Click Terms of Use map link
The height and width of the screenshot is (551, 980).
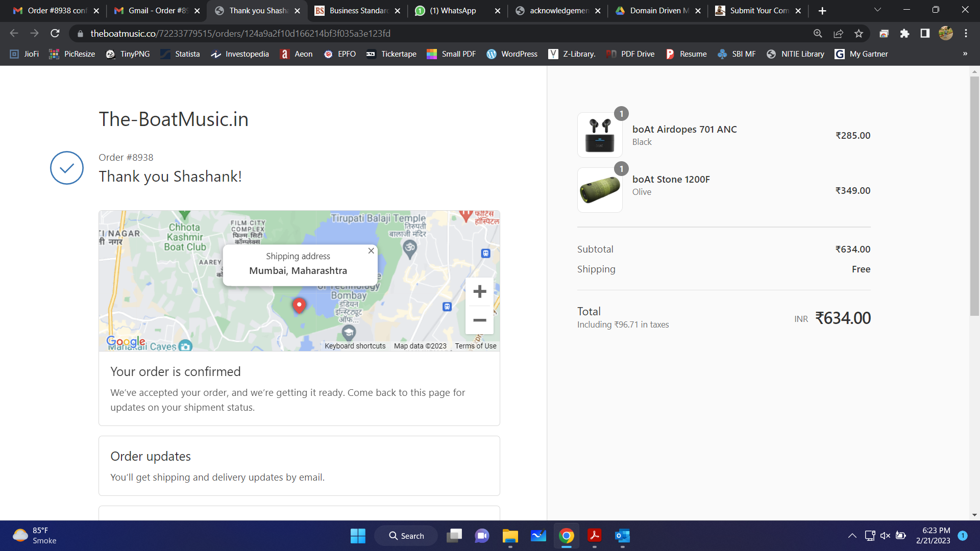[475, 346]
